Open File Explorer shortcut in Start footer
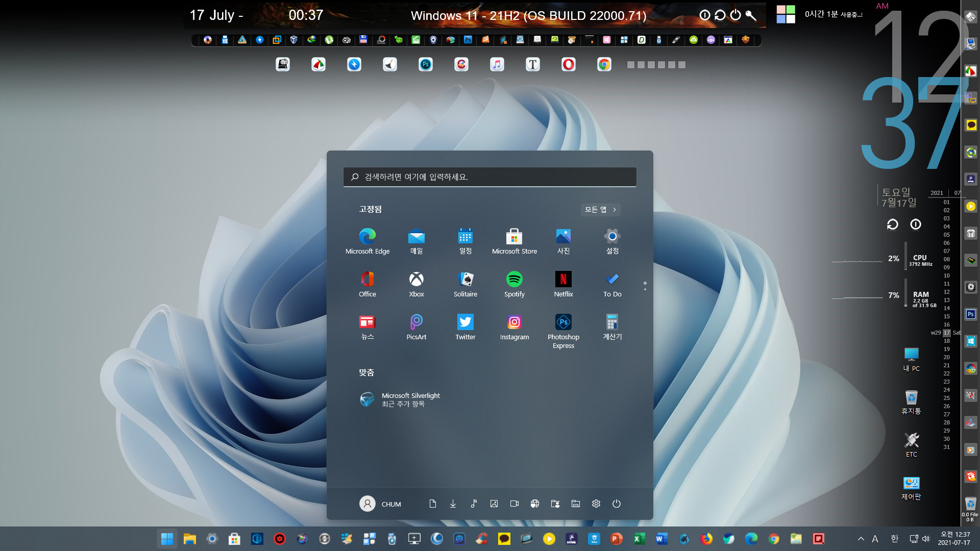Viewport: 980px width, 551px height. [x=576, y=504]
